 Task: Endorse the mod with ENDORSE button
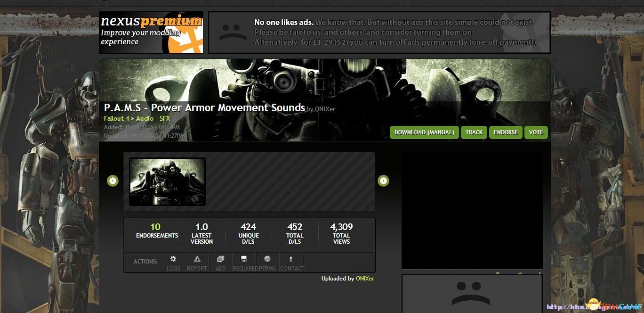click(x=506, y=132)
